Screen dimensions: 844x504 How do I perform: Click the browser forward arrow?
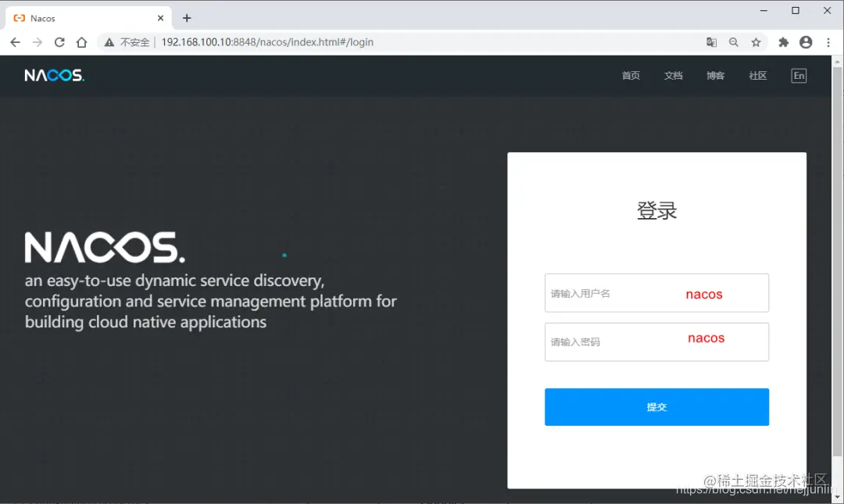pos(38,42)
